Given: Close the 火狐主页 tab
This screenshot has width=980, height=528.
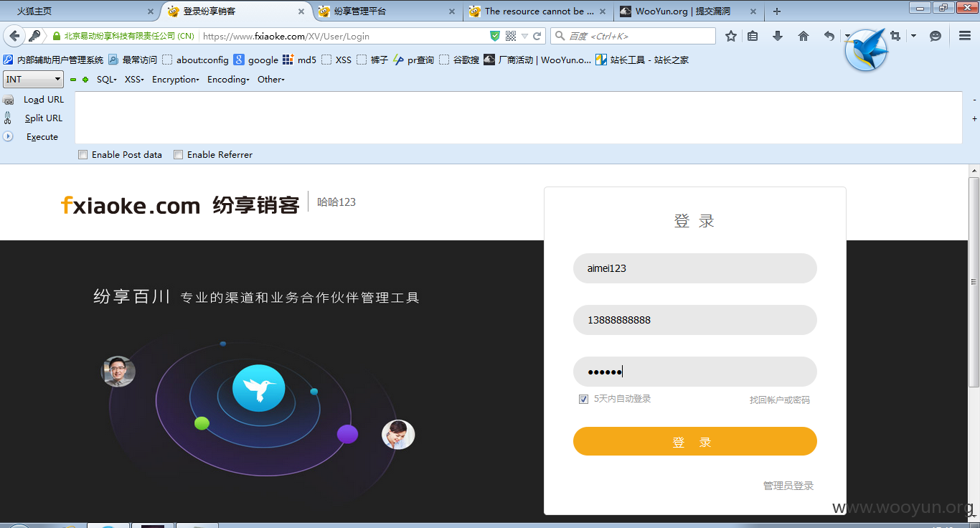Looking at the screenshot, I should (x=151, y=11).
